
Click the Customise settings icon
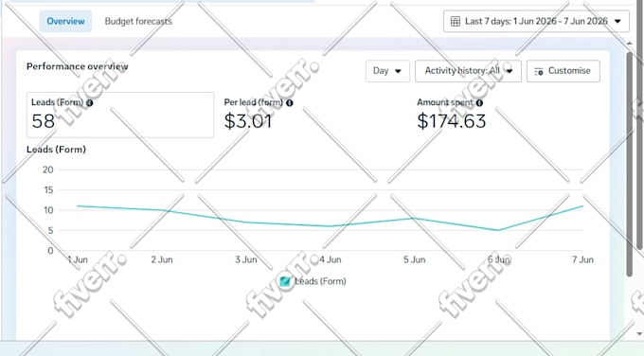coord(539,71)
